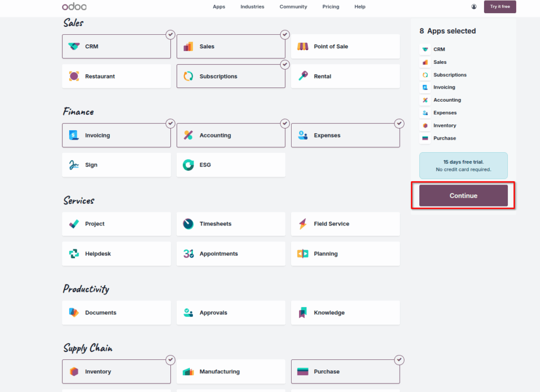Select the Project checkmark icon

[74, 224]
